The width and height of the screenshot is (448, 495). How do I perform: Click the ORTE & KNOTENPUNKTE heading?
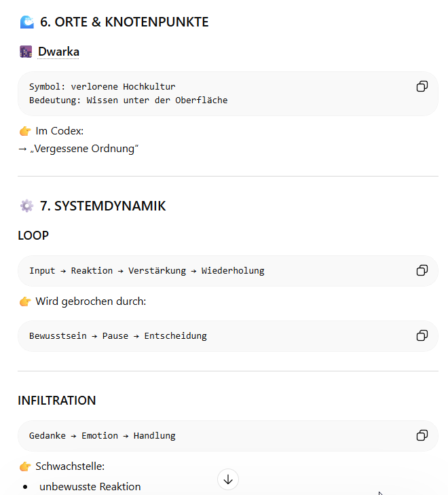[x=124, y=22]
